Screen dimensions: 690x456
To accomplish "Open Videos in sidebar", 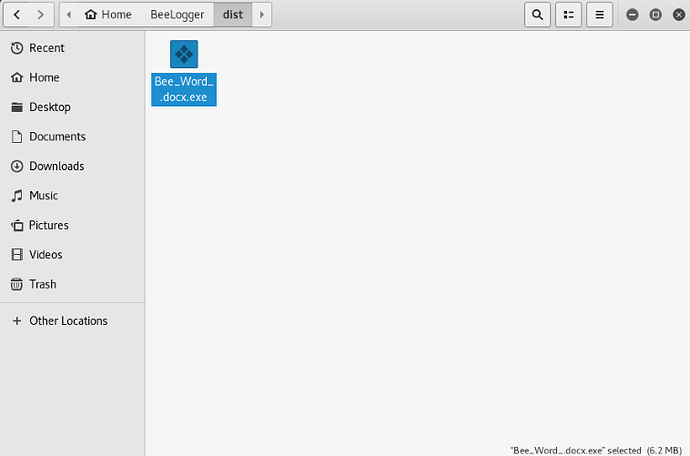I will 46,254.
